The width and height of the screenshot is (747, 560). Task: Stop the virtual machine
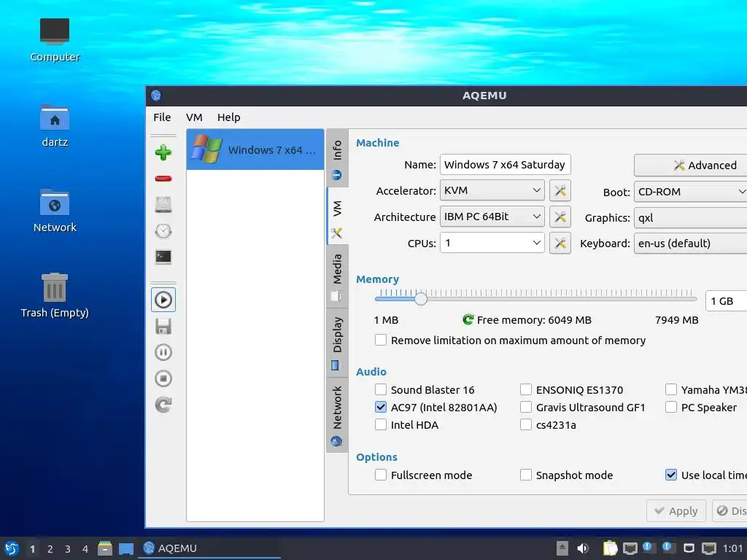(x=163, y=378)
